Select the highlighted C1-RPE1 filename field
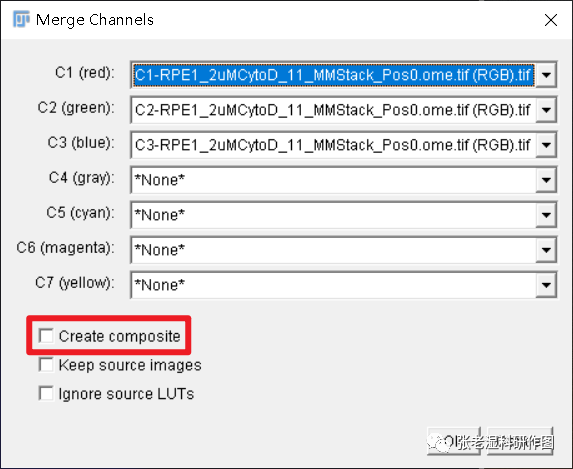 coord(334,75)
